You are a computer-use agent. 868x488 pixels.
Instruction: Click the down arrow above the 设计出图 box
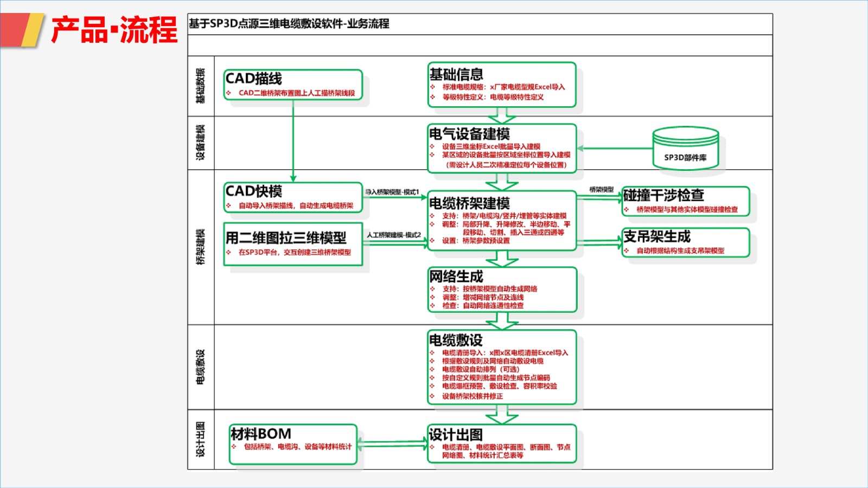pyautogui.click(x=502, y=415)
